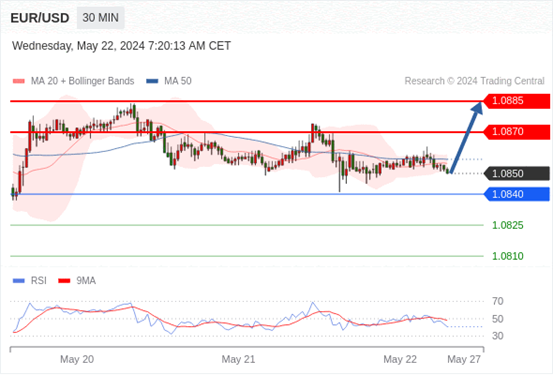Screen dimensions: 553x375
Task: Select the MA 50 legend label
Action: coord(178,81)
